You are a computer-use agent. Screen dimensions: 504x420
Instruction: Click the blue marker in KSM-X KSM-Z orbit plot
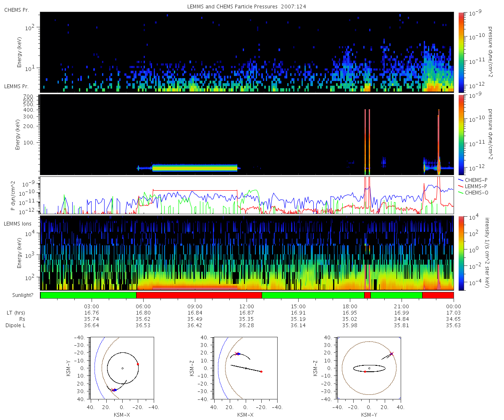coord(239,354)
